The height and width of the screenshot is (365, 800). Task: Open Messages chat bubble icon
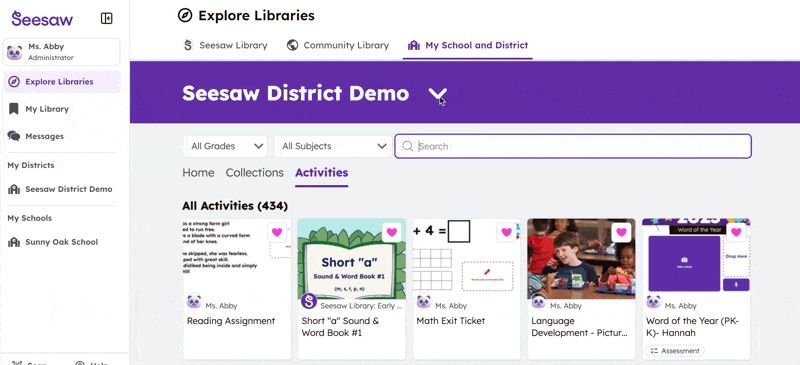point(14,136)
